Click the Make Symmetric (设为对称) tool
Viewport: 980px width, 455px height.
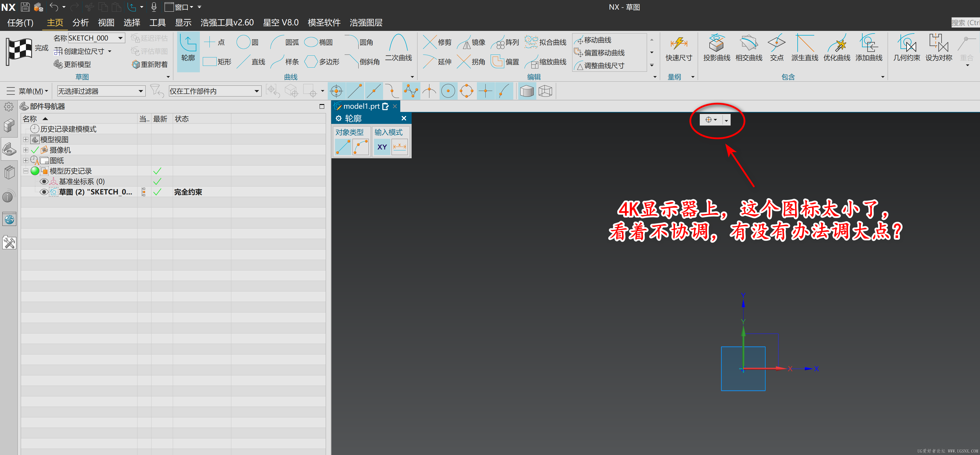tap(939, 48)
